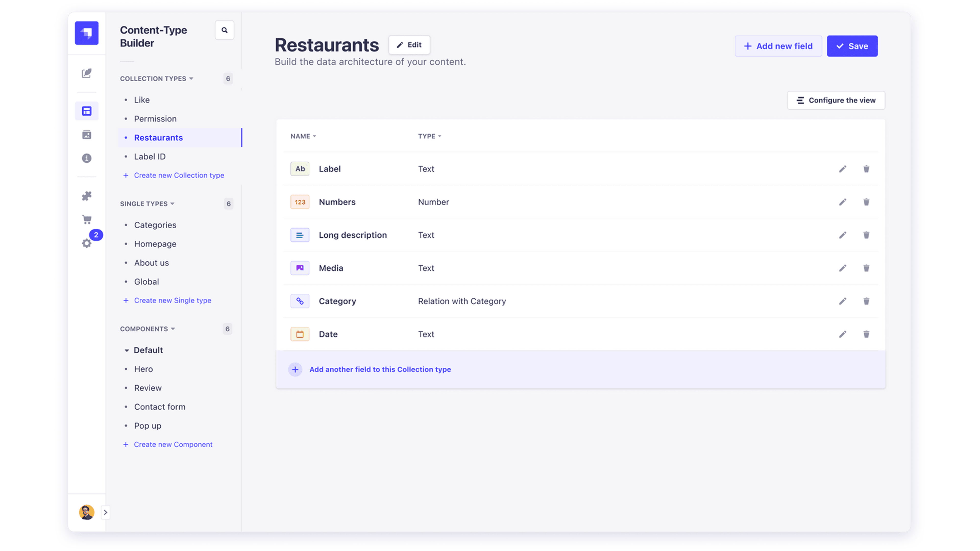Click the Save button
Viewport: 980px width, 551px height.
coord(852,46)
